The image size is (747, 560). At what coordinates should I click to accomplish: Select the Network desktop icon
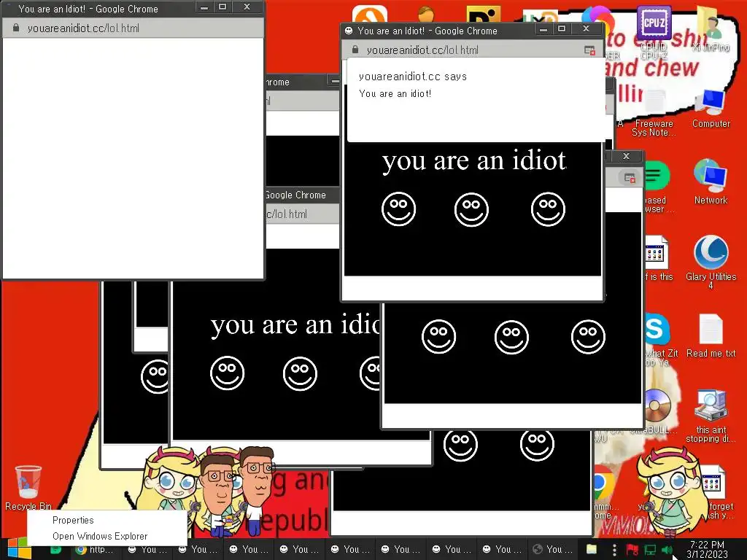[x=711, y=182]
